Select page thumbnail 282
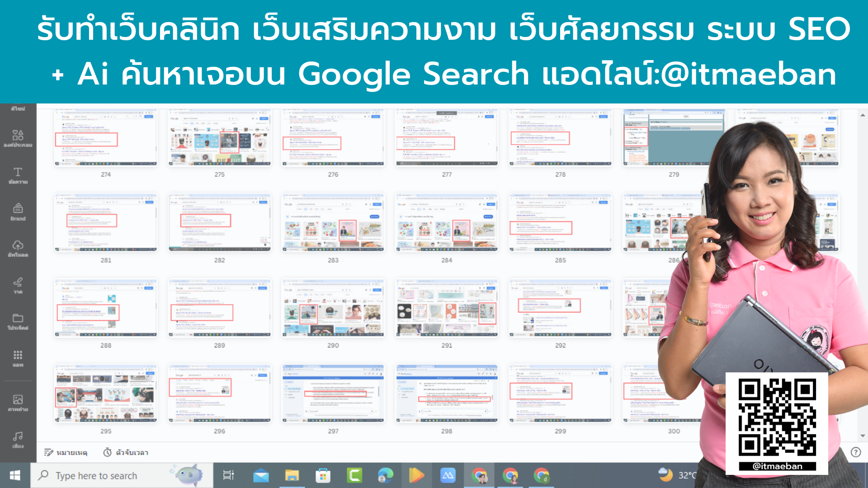The image size is (868, 488). pyautogui.click(x=219, y=223)
